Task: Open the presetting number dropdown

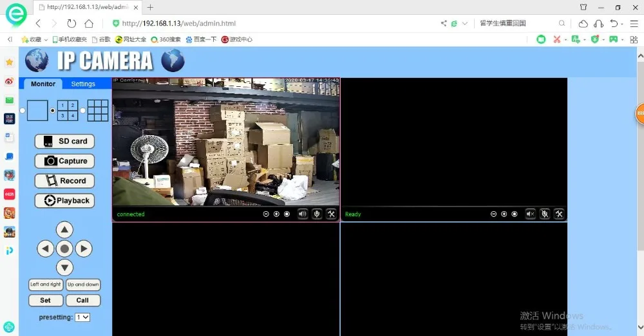Action: [82, 317]
